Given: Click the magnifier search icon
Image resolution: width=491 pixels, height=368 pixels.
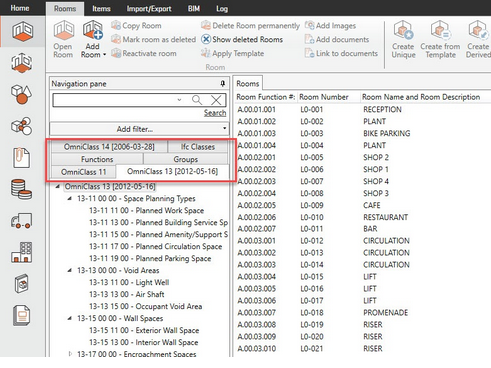Looking at the screenshot, I should pyautogui.click(x=197, y=100).
